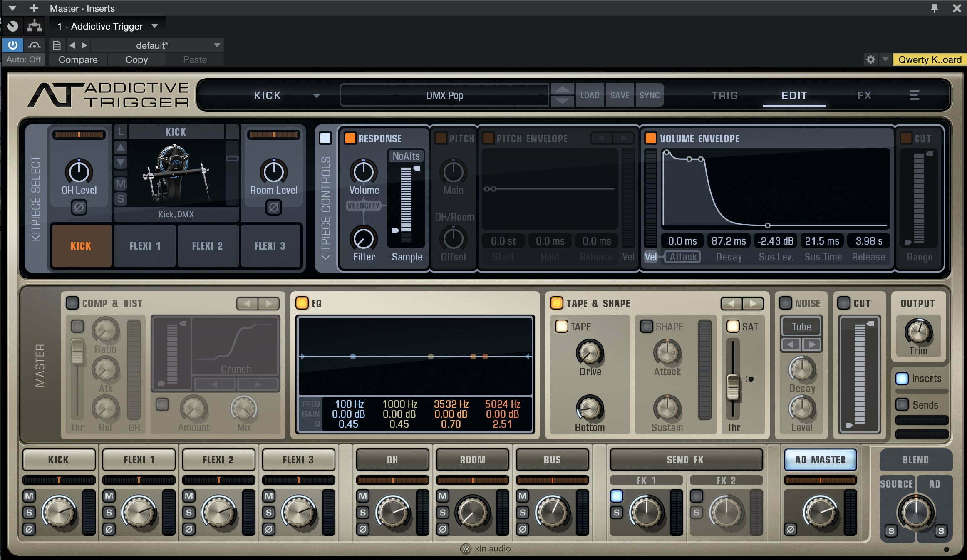Invert phase on KICK mixer channel
Image resolution: width=967 pixels, height=560 pixels.
click(29, 529)
